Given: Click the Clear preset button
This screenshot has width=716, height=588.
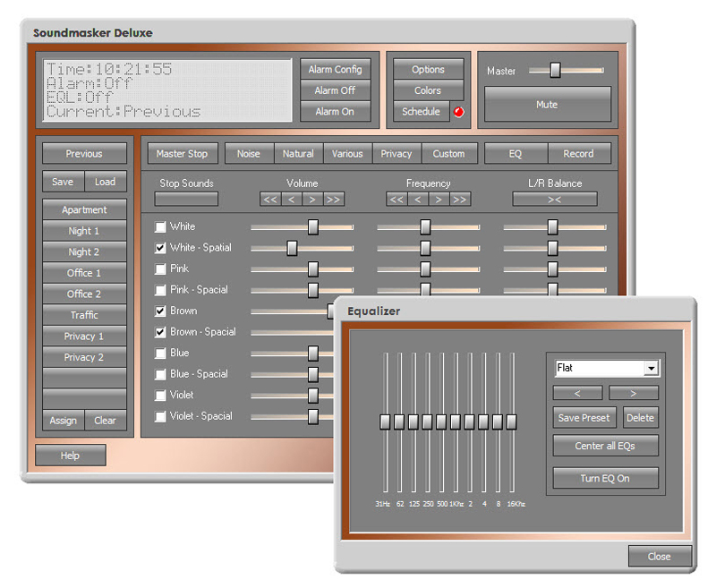Looking at the screenshot, I should coord(106,421).
